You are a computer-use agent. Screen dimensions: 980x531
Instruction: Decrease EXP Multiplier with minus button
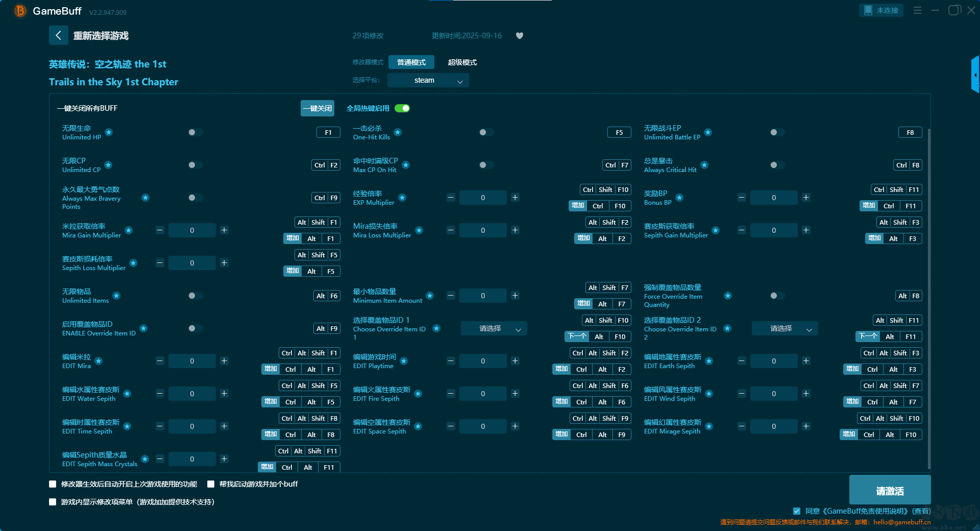coord(451,198)
